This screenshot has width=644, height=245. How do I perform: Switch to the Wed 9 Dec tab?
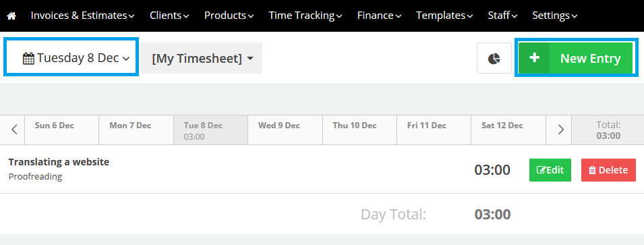285,130
